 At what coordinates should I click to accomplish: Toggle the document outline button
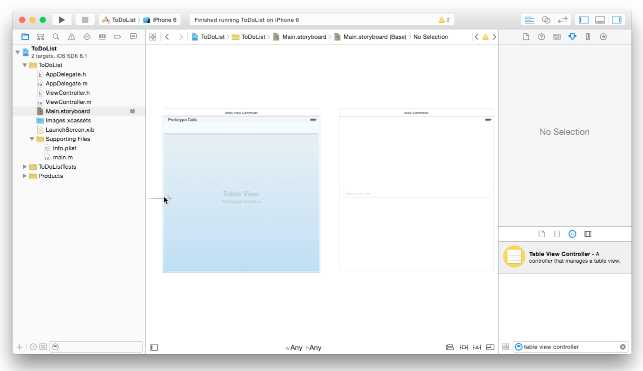click(x=154, y=347)
